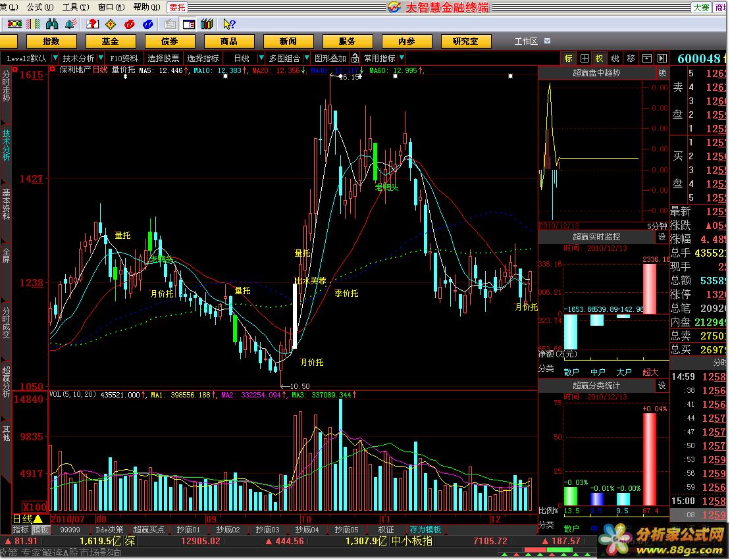The image size is (730, 560).
Task: Click the 商品 yellow button
Action: tap(228, 41)
